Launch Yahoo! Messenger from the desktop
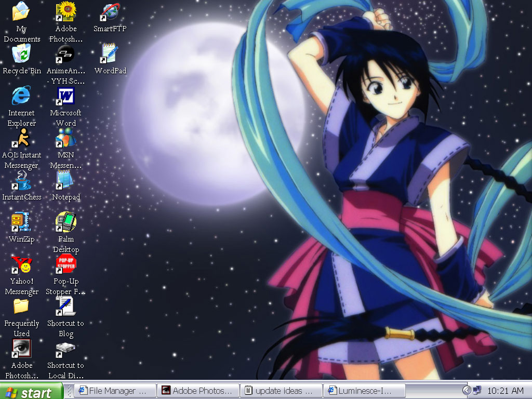Image resolution: width=532 pixels, height=399 pixels. click(x=21, y=264)
